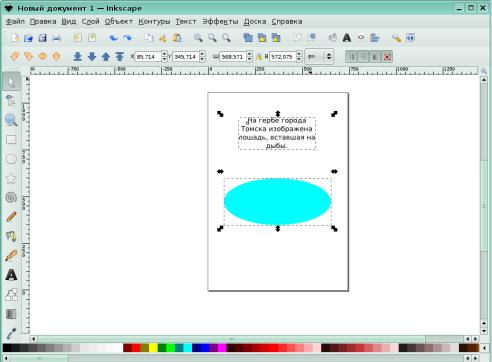Open the units dropdown
Image resolution: width=492 pixels, height=362 pixels.
coord(319,57)
